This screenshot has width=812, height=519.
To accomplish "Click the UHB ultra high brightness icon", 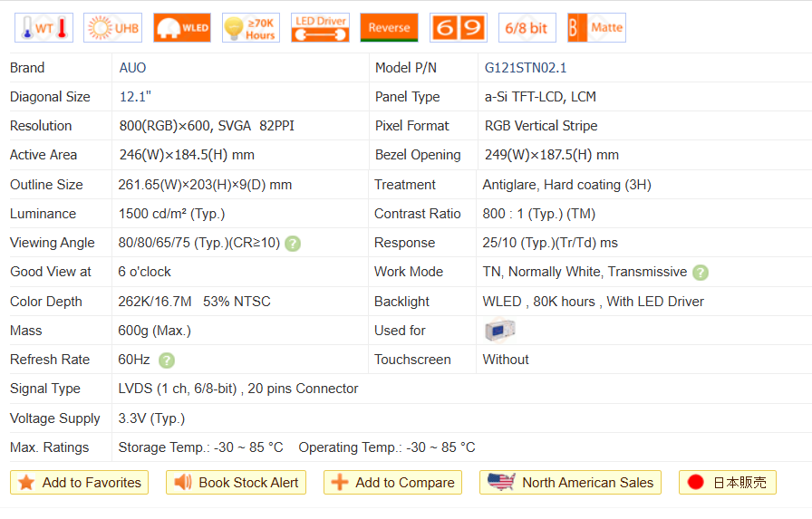I will pyautogui.click(x=112, y=28).
